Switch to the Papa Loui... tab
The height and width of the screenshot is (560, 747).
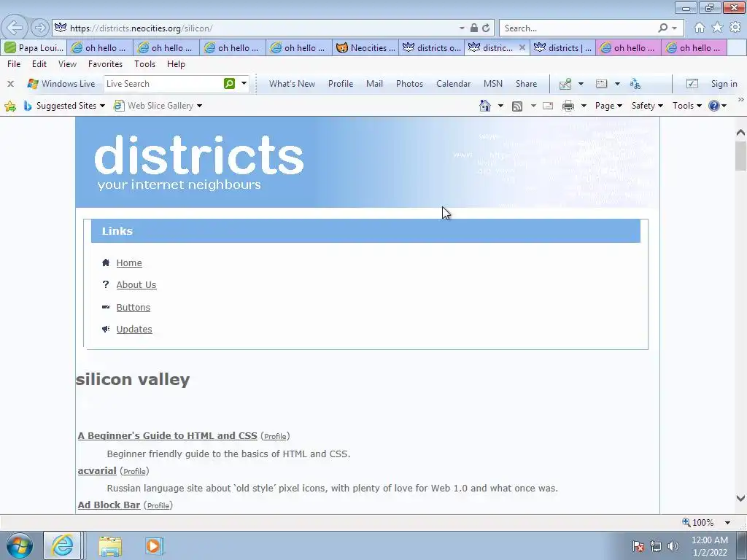pos(34,47)
